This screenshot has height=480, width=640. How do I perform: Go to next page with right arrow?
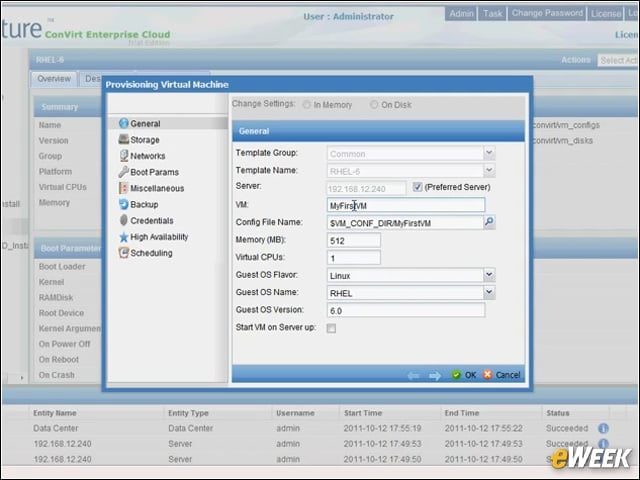[435, 375]
